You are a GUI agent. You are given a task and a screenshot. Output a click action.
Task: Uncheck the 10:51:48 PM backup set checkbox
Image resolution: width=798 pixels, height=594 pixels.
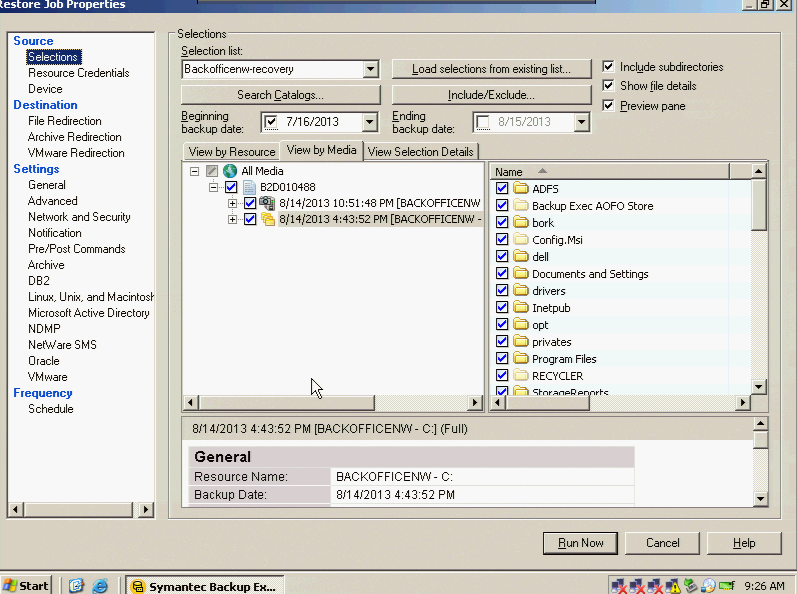pos(250,203)
